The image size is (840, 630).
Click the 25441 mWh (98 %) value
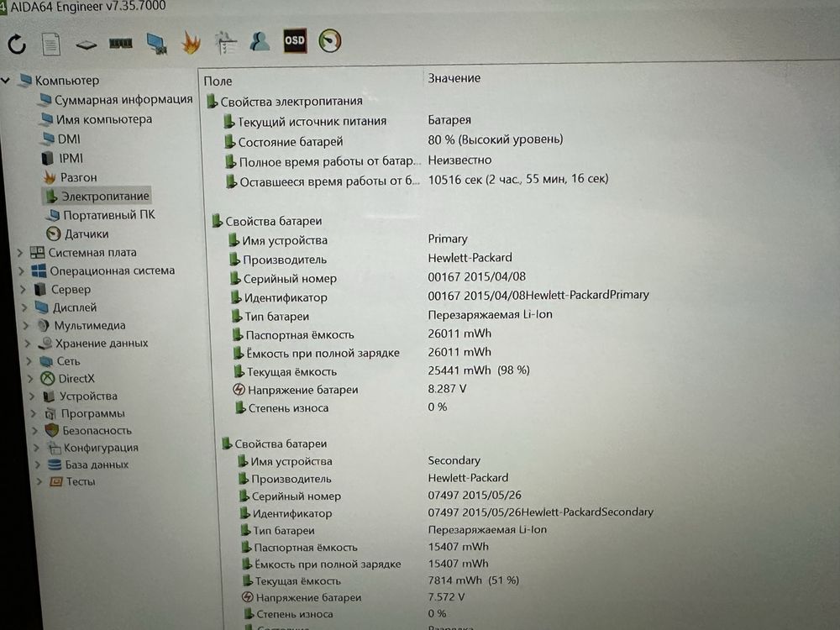[x=479, y=370]
